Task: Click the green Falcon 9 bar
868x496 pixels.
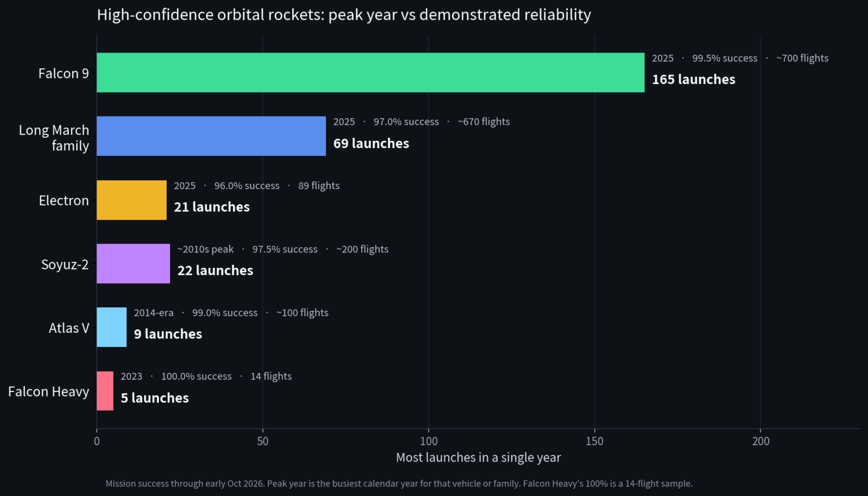Action: click(371, 72)
